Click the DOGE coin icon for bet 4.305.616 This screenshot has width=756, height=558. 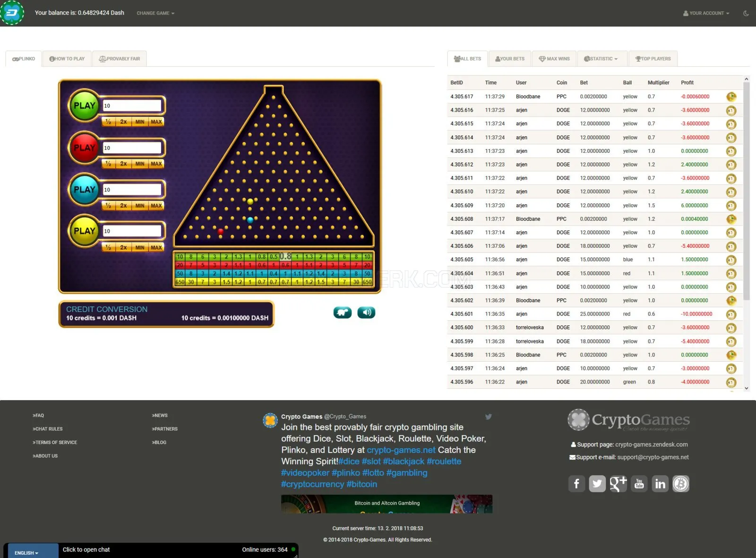(x=731, y=111)
